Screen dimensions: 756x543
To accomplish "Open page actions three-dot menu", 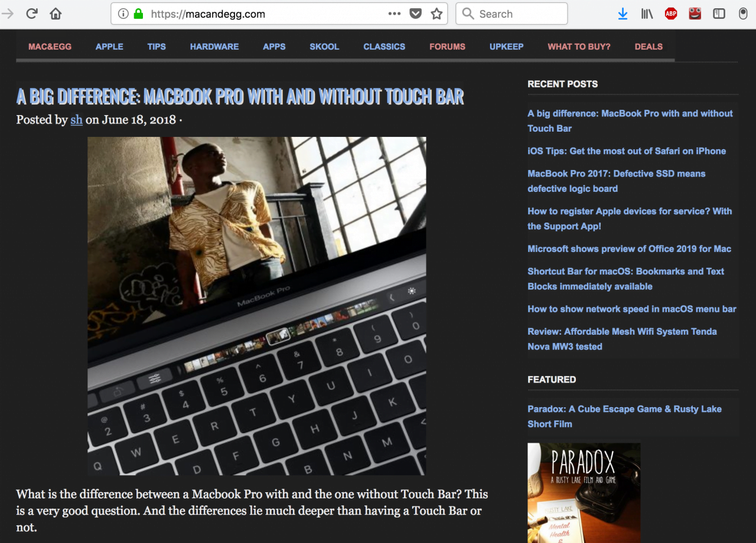I will pyautogui.click(x=394, y=14).
